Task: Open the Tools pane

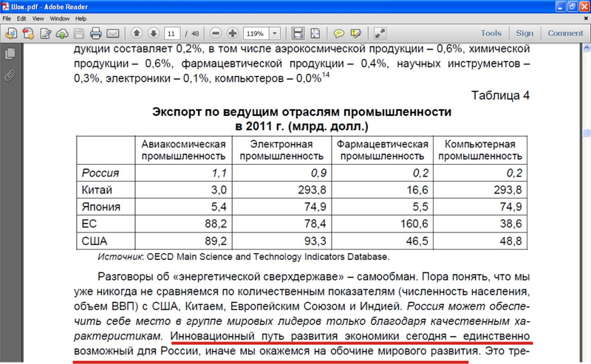Action: click(x=491, y=33)
